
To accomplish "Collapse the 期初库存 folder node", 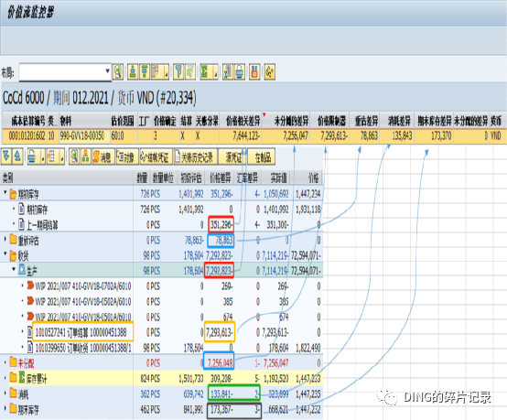I will (5, 192).
